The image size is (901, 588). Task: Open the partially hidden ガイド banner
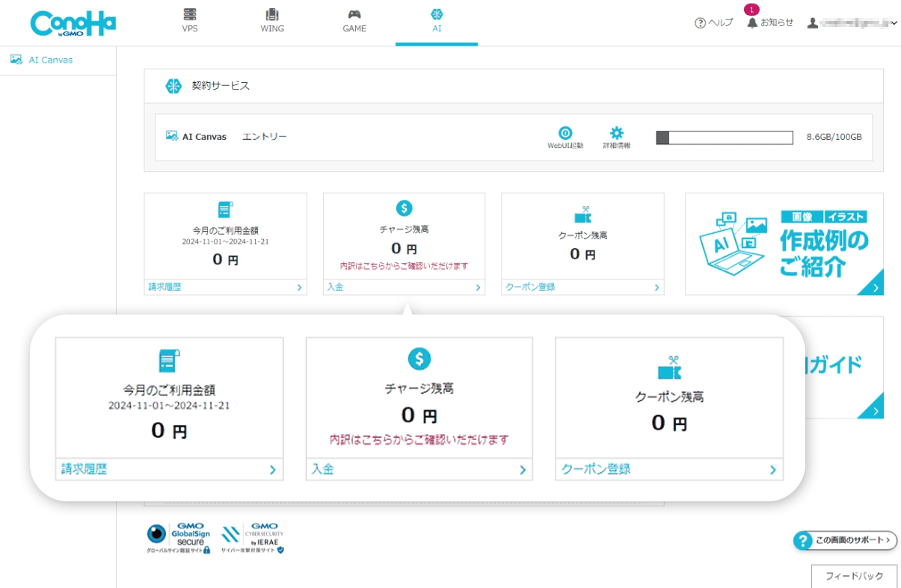[x=843, y=367]
